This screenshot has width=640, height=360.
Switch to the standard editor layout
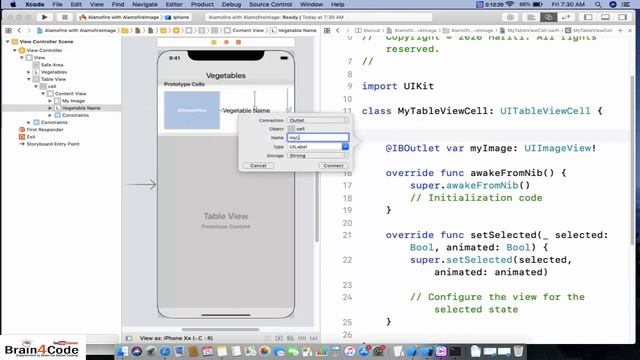(x=531, y=17)
